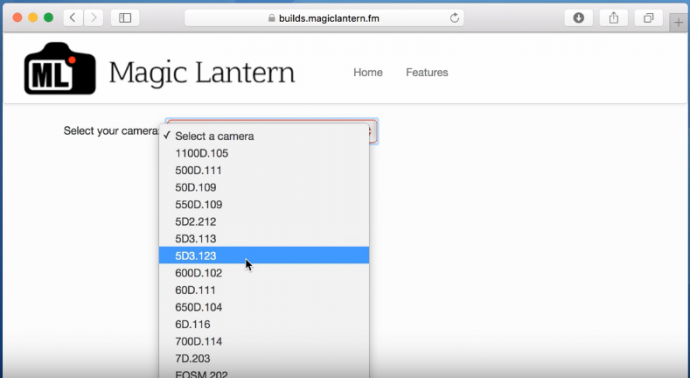Viewport: 690px width, 378px height.
Task: Select 50D.109 from the camera list
Action: (264, 187)
